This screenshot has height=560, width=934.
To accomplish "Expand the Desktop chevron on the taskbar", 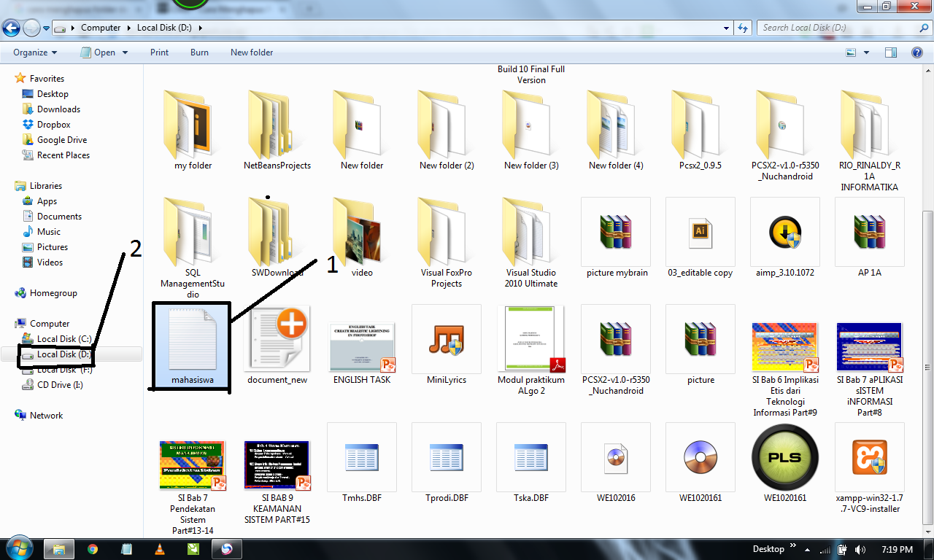I will (792, 546).
